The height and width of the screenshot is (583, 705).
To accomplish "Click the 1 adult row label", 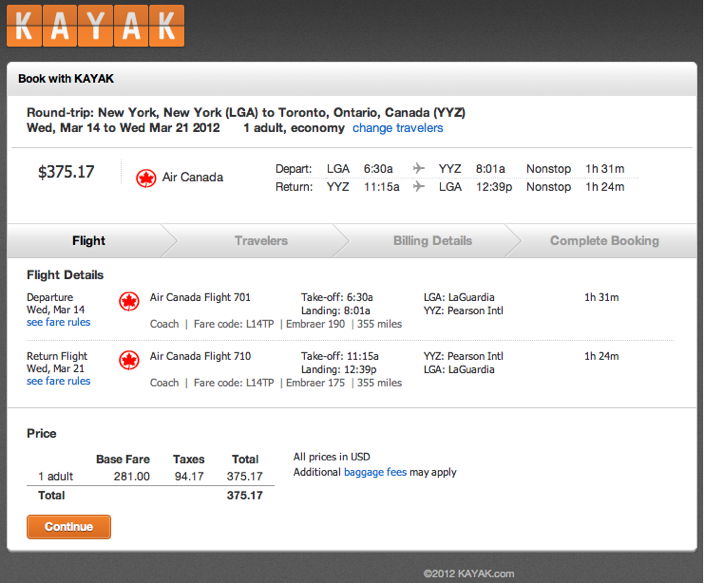I will 55,476.
